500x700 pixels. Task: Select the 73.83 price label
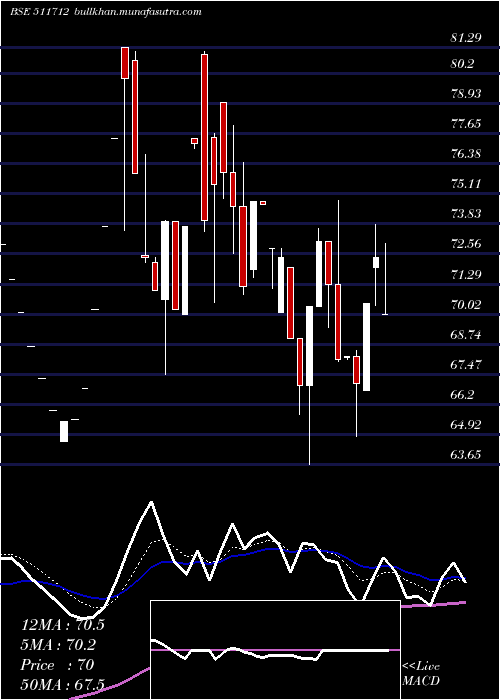(466, 214)
